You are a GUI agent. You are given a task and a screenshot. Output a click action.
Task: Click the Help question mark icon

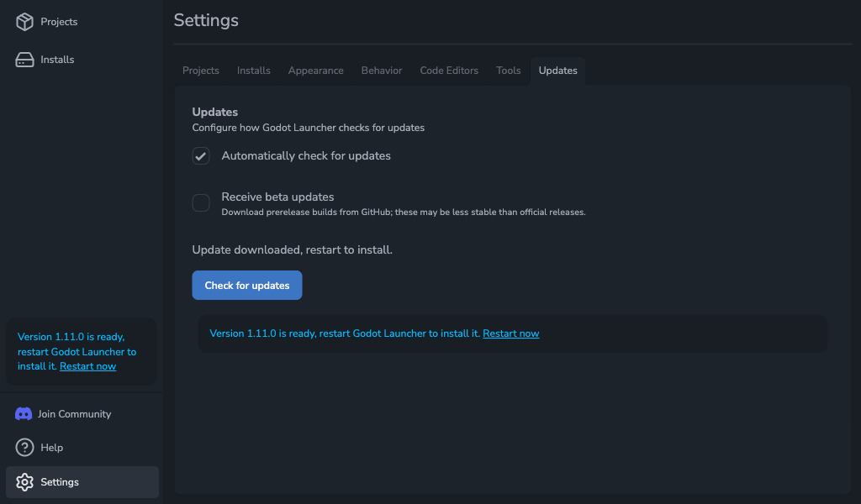pyautogui.click(x=24, y=448)
